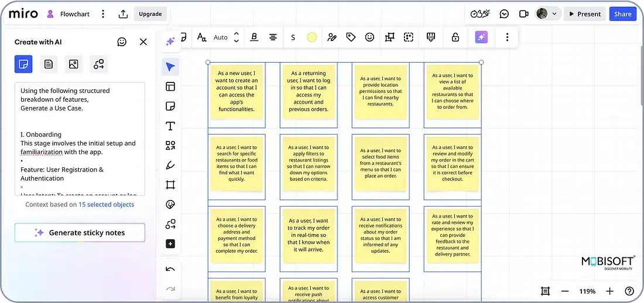Select the cursor Select tool
The height and width of the screenshot is (303, 644).
point(170,67)
